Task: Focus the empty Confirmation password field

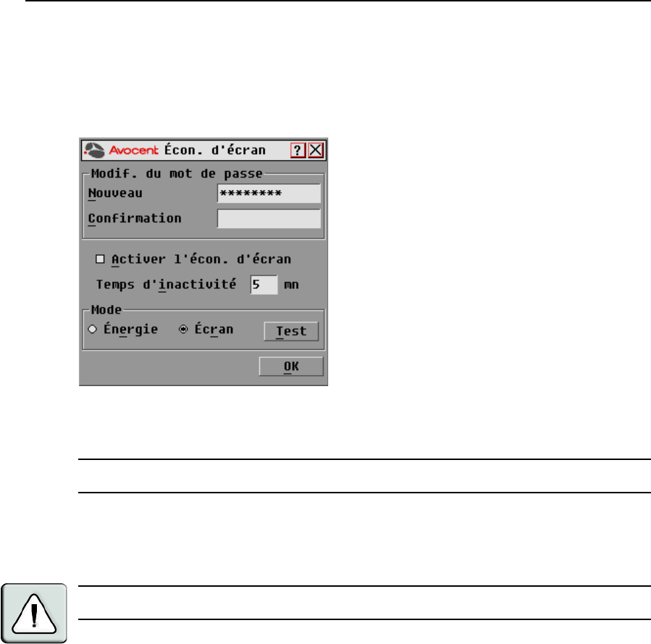Action: point(269,218)
